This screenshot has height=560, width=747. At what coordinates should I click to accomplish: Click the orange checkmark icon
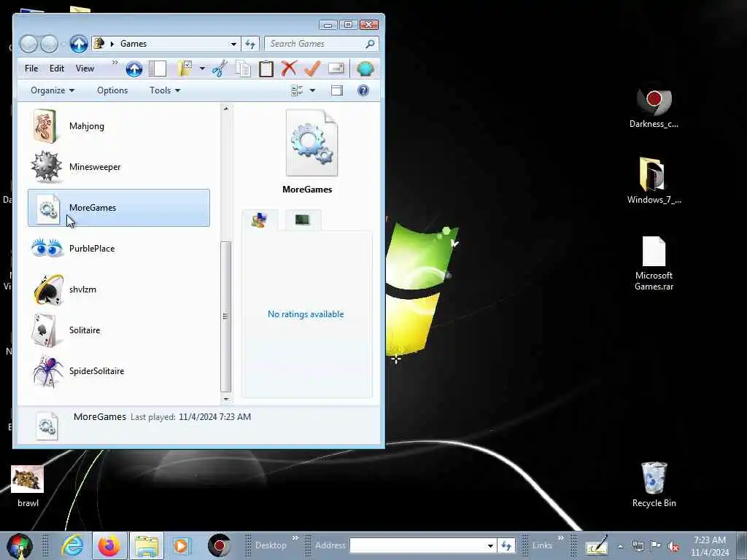[312, 69]
